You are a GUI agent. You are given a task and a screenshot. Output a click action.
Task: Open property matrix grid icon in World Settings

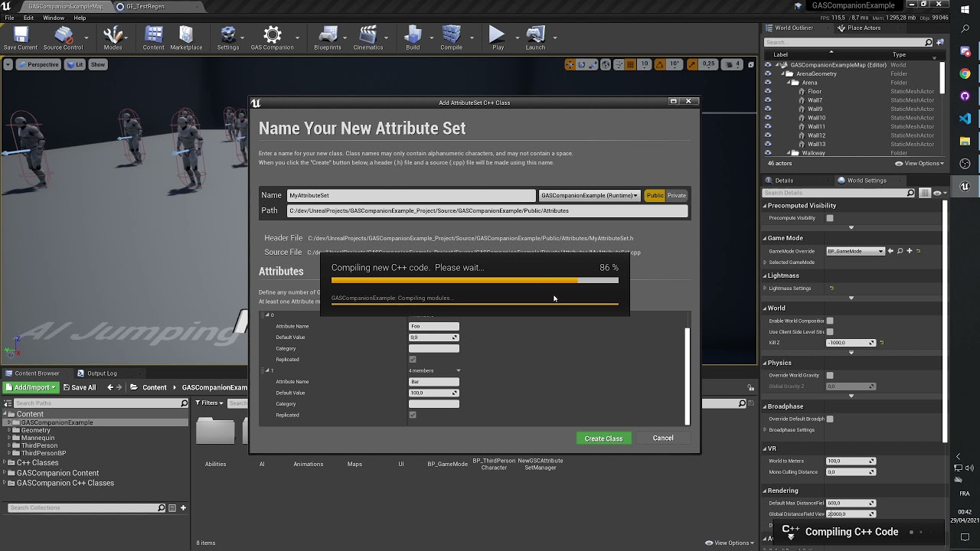point(925,193)
